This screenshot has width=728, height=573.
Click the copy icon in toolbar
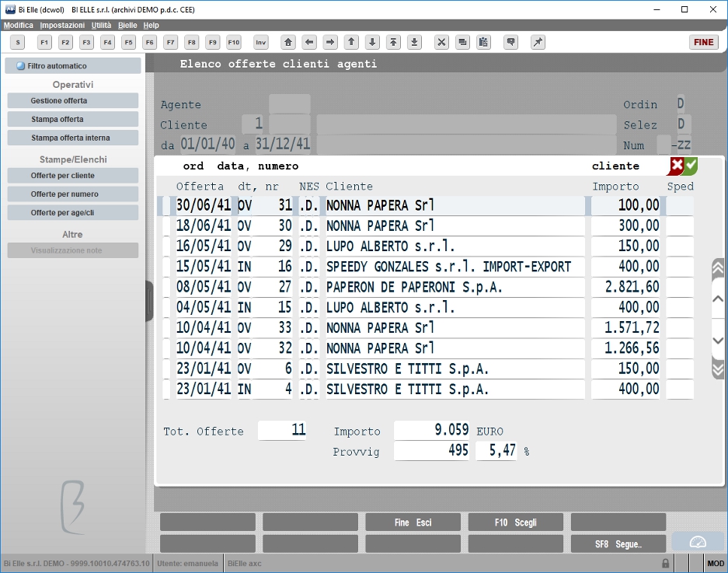462,42
